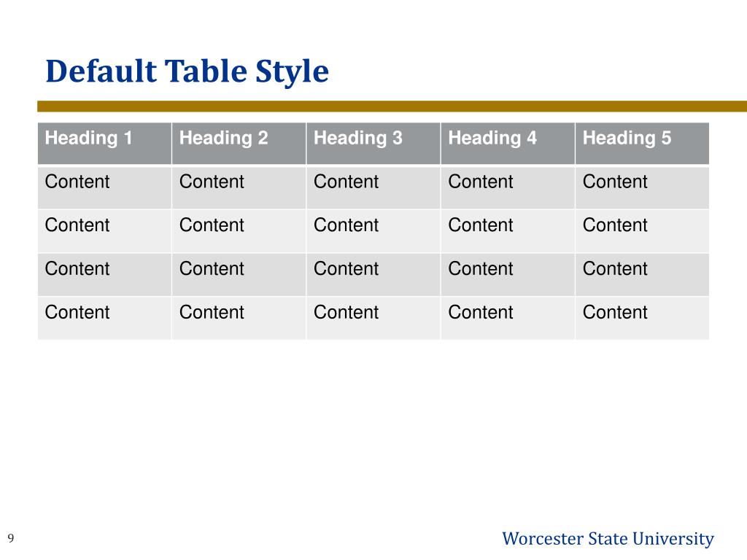Select third-row Content cell under Heading 5
The height and width of the screenshot is (560, 747).
[x=642, y=275]
